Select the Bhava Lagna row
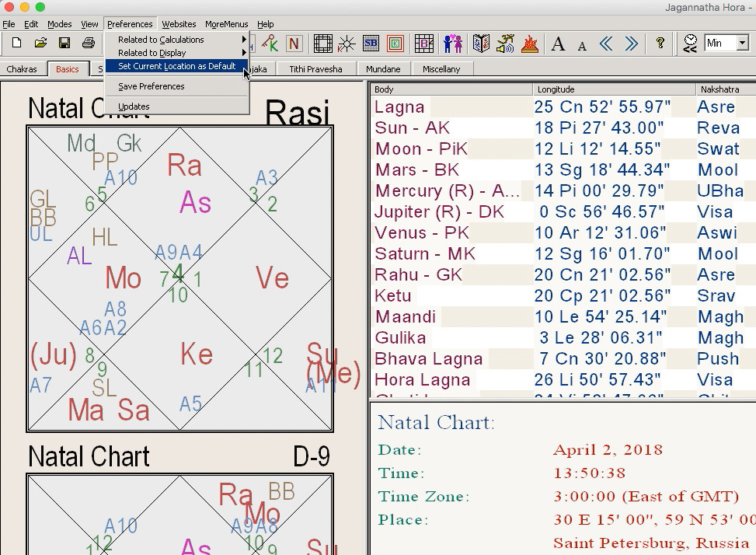756x555 pixels. coord(563,359)
